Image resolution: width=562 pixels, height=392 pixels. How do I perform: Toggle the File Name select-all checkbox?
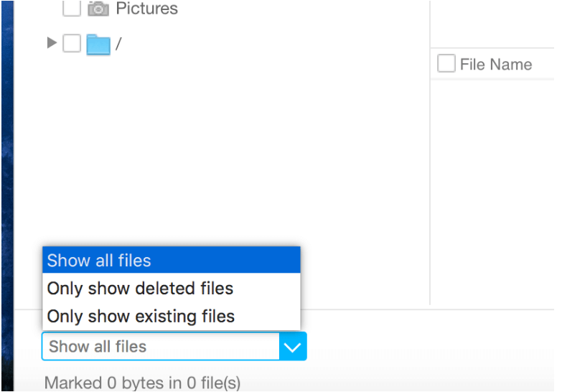(x=446, y=63)
